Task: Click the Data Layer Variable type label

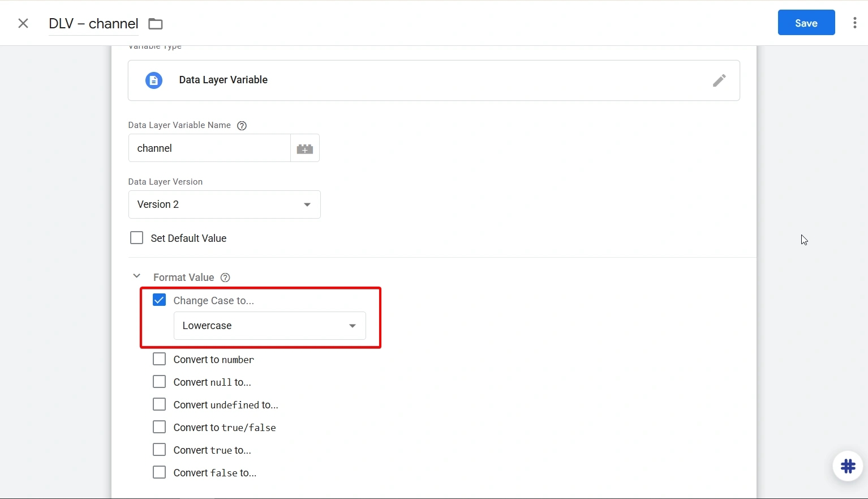Action: [224, 80]
